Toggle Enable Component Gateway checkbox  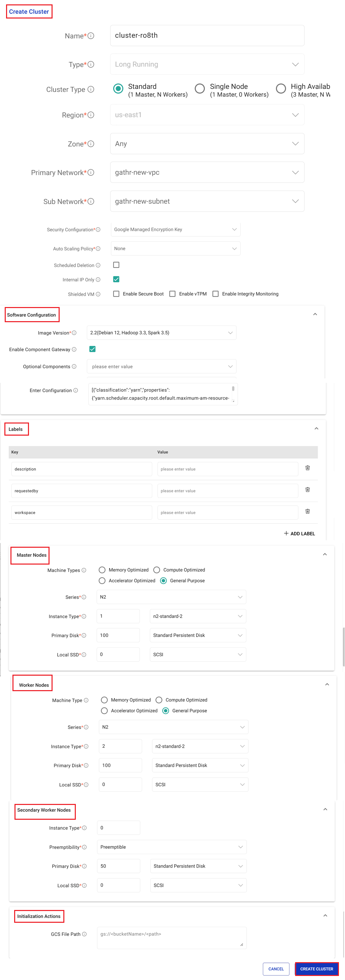(93, 349)
